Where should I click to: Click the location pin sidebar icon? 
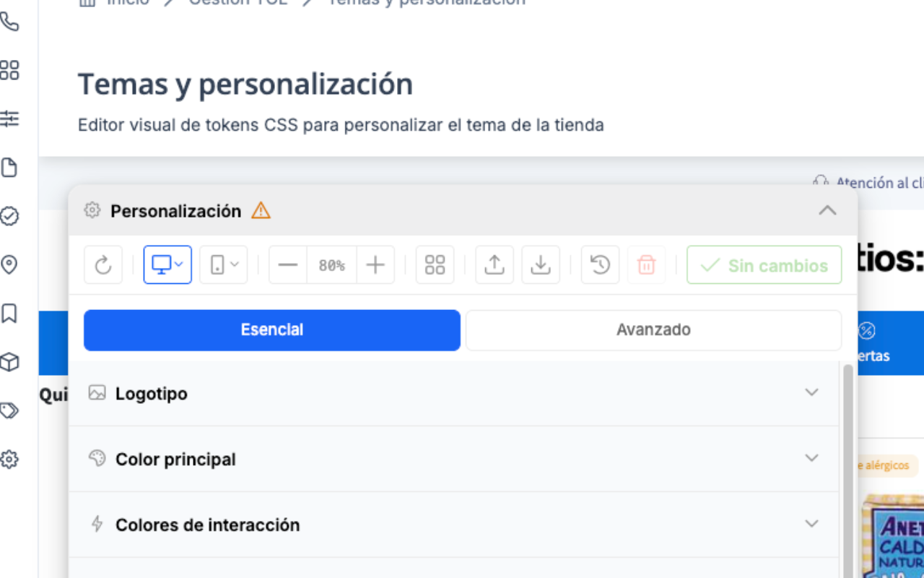tap(9, 265)
